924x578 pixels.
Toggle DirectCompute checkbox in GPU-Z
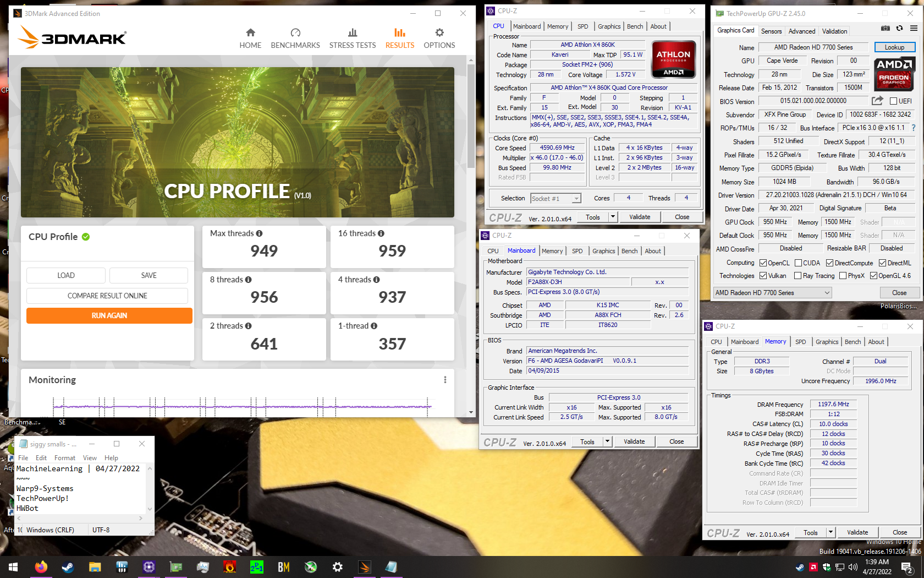[x=829, y=263]
